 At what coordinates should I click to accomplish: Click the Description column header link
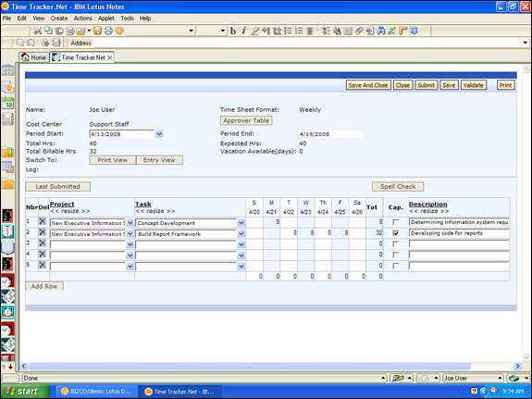point(427,204)
